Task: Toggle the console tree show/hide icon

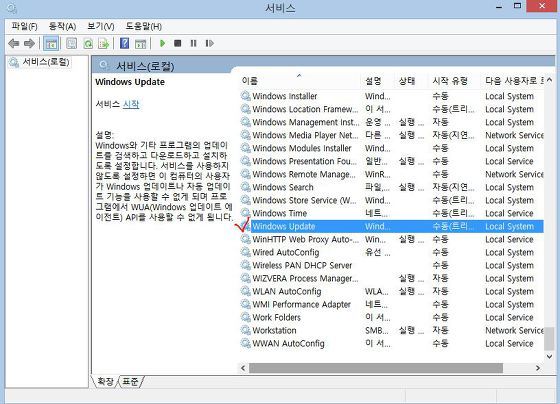Action: pyautogui.click(x=51, y=44)
